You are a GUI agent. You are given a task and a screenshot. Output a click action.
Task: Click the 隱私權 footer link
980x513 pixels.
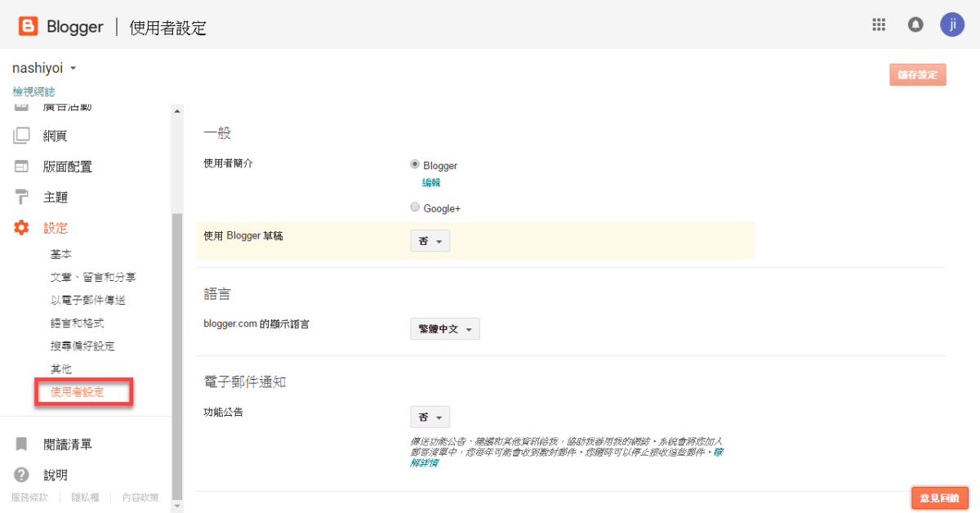pos(85,497)
